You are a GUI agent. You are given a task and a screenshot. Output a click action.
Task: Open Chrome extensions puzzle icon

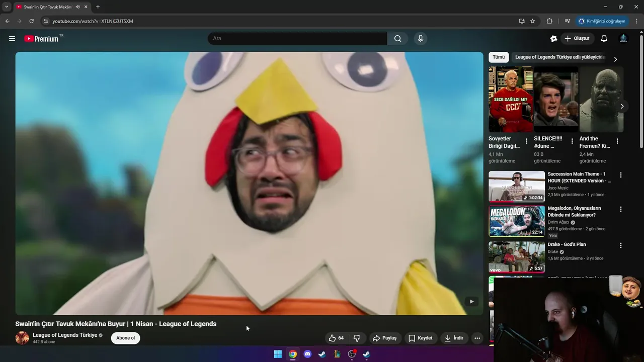point(549,21)
